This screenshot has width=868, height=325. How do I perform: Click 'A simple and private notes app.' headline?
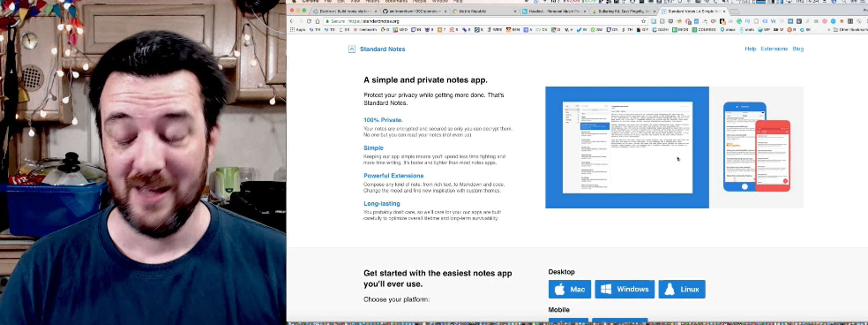click(x=425, y=80)
